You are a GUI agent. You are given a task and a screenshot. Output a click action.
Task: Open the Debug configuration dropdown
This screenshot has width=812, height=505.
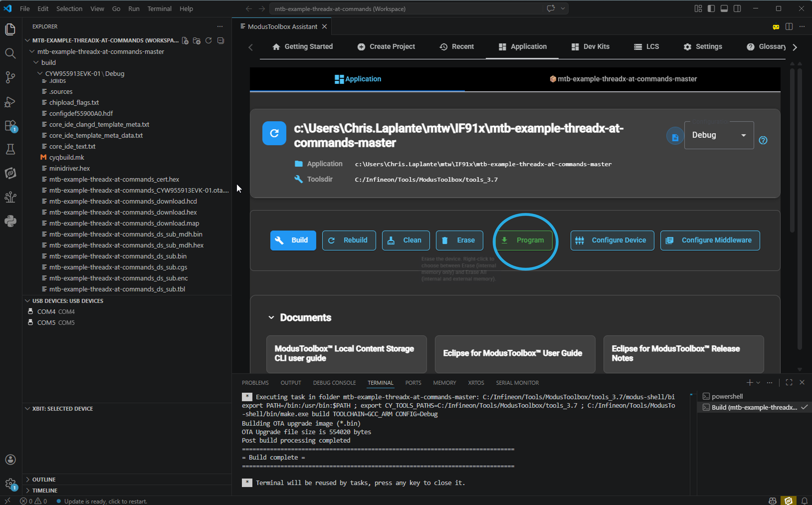coord(719,135)
